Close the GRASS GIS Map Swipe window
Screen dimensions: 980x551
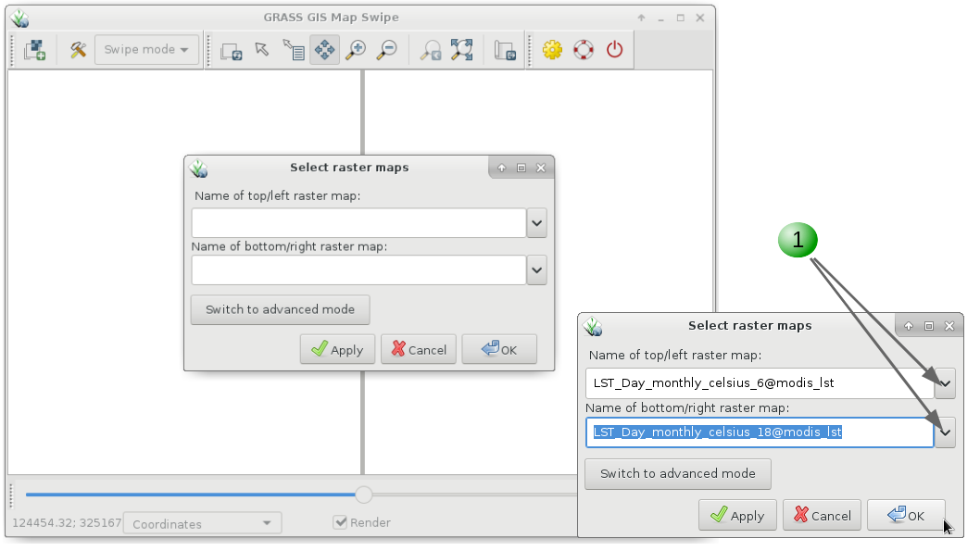pyautogui.click(x=700, y=19)
